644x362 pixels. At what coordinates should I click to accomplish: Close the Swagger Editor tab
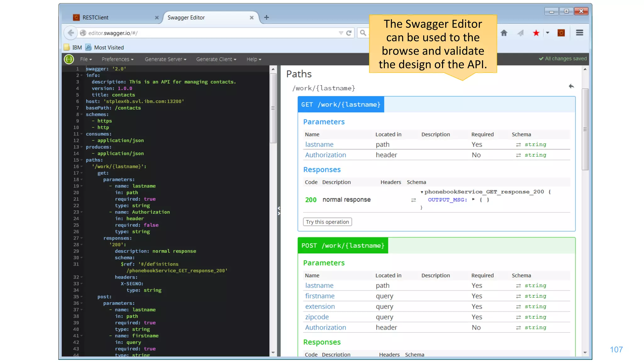point(252,18)
